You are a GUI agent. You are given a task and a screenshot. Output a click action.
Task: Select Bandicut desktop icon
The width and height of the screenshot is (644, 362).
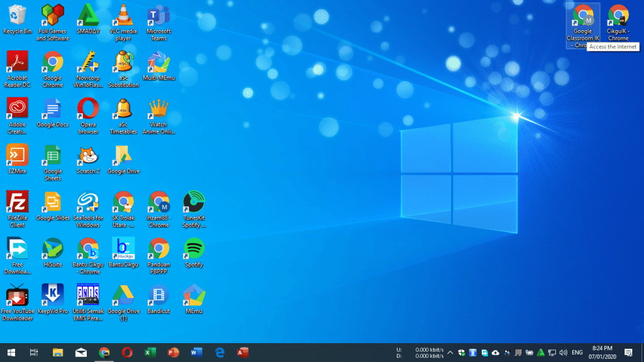click(158, 300)
